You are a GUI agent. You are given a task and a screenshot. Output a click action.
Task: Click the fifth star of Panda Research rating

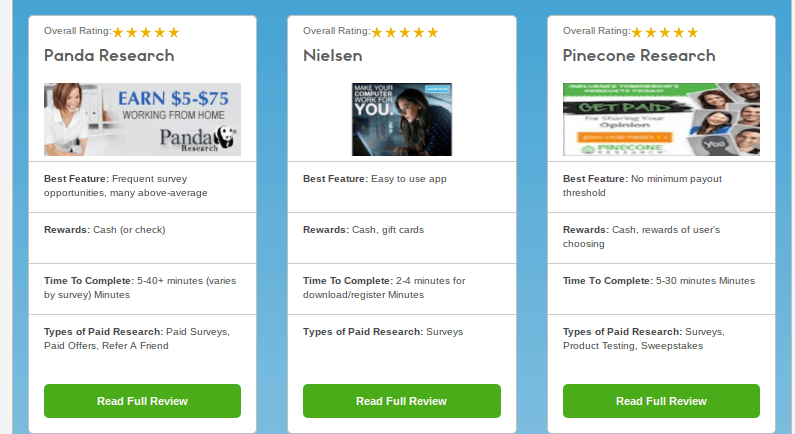174,33
